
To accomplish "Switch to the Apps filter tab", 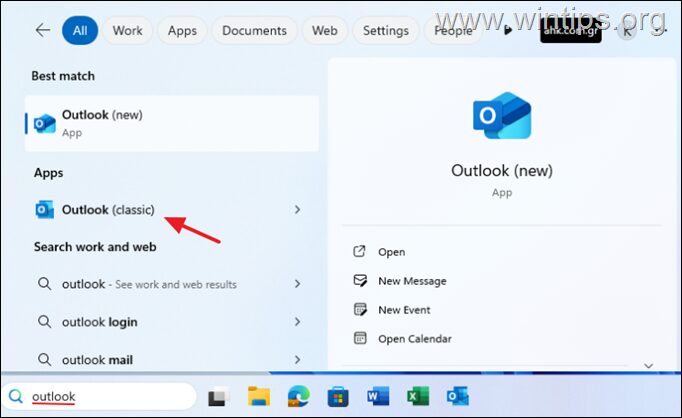I will [x=182, y=30].
